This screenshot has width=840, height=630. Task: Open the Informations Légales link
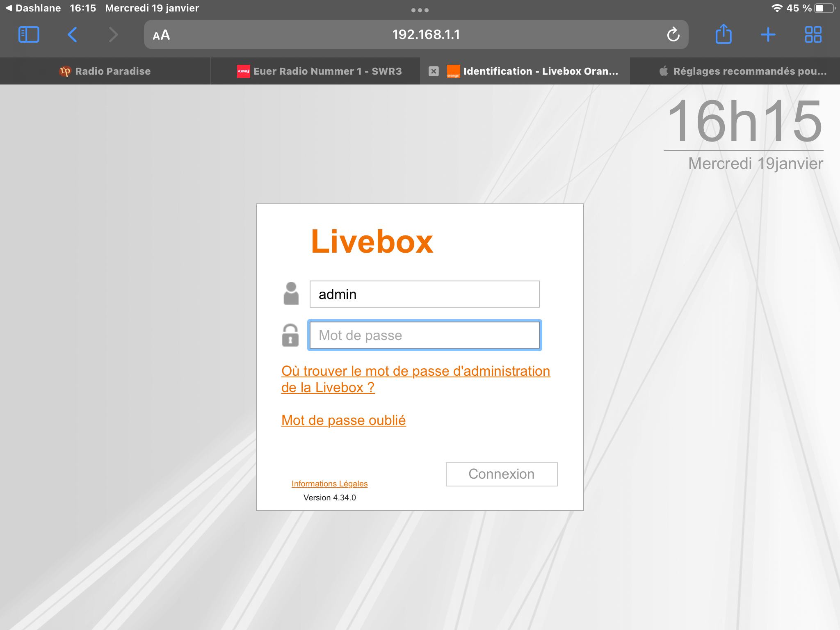[329, 484]
